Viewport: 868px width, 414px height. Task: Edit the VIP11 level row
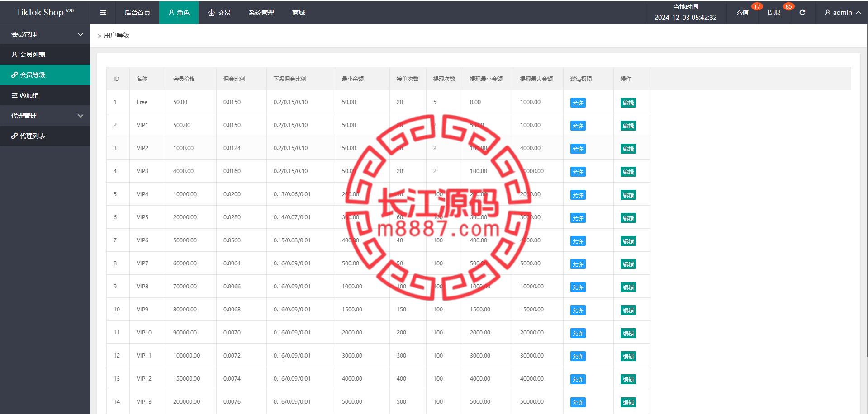click(628, 356)
